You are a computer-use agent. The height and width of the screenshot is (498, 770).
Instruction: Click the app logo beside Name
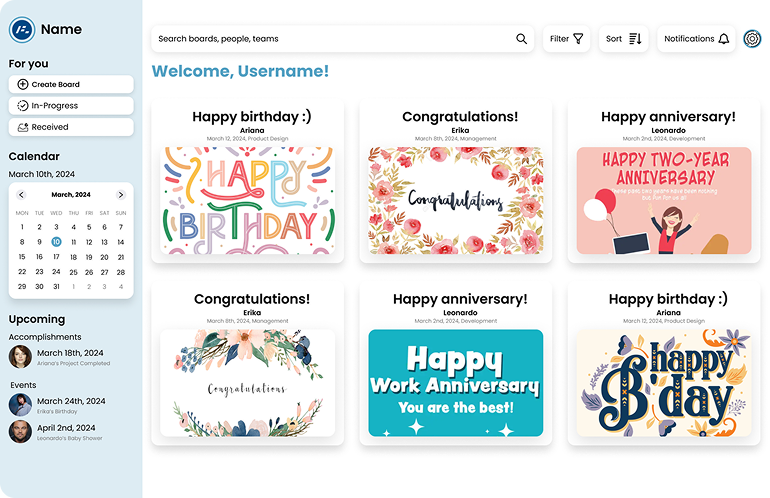22,30
